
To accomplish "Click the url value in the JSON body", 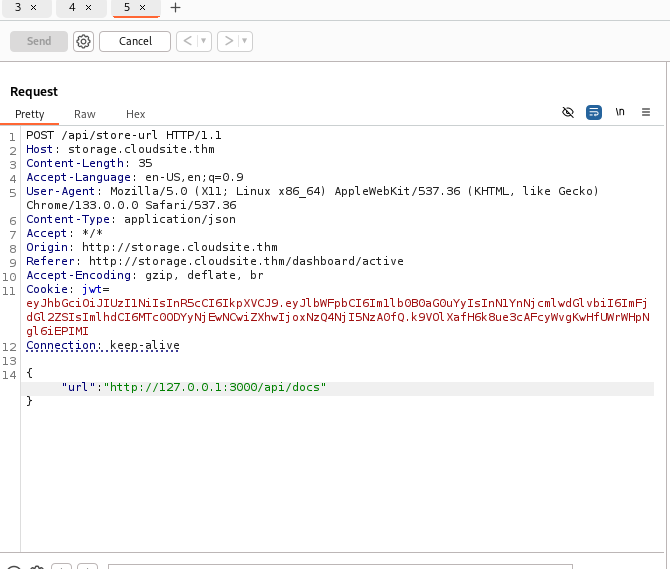I will (x=218, y=388).
